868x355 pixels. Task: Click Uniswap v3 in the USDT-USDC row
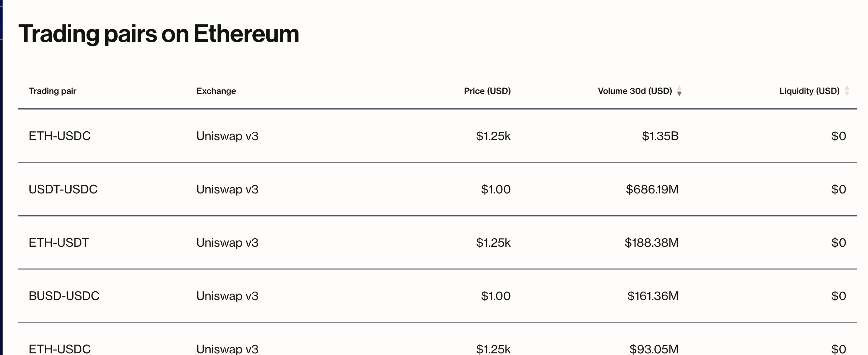227,189
